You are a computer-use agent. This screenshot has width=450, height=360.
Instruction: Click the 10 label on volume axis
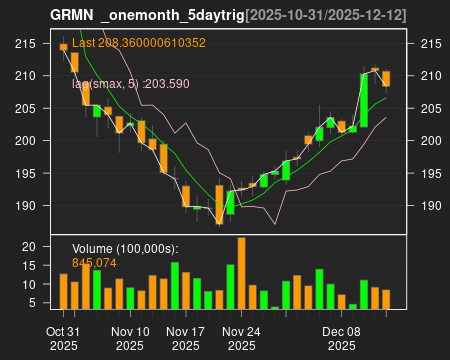tap(29, 284)
